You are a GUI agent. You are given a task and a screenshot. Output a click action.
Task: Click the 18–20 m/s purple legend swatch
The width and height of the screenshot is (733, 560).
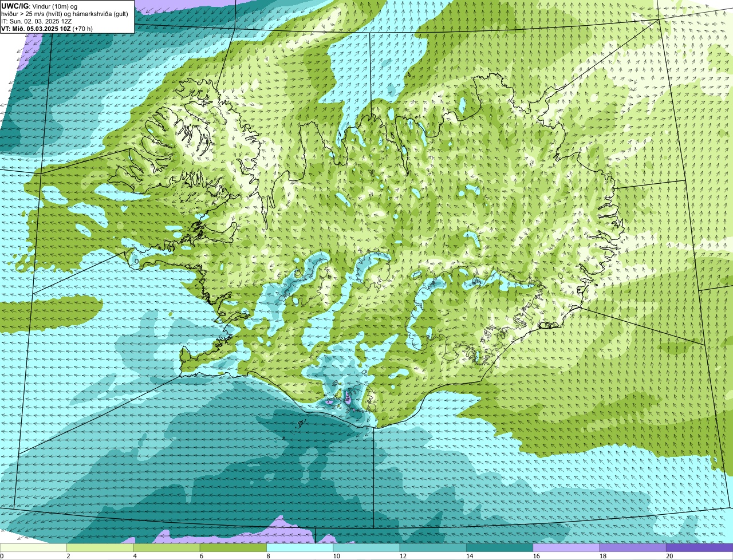tap(633, 547)
